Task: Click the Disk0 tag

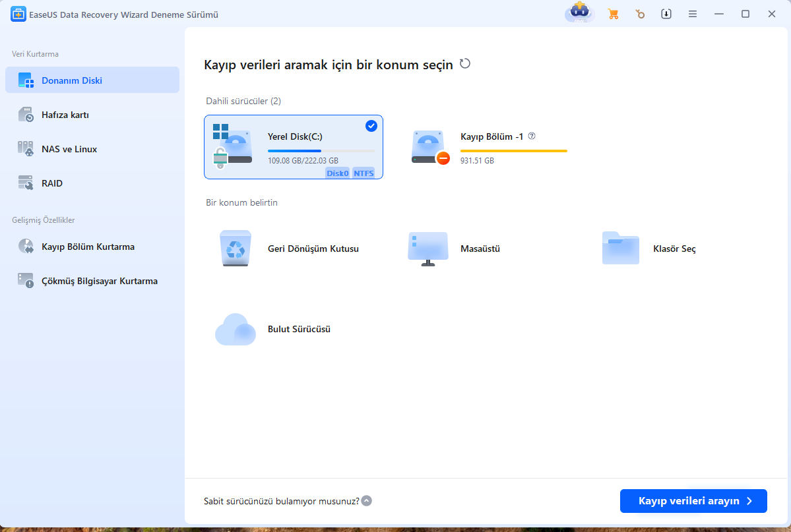Action: 338,173
